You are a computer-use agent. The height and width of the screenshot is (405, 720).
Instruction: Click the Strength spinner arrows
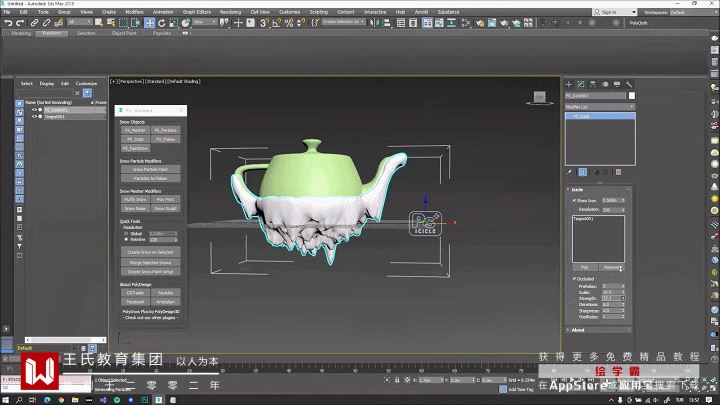(x=623, y=298)
